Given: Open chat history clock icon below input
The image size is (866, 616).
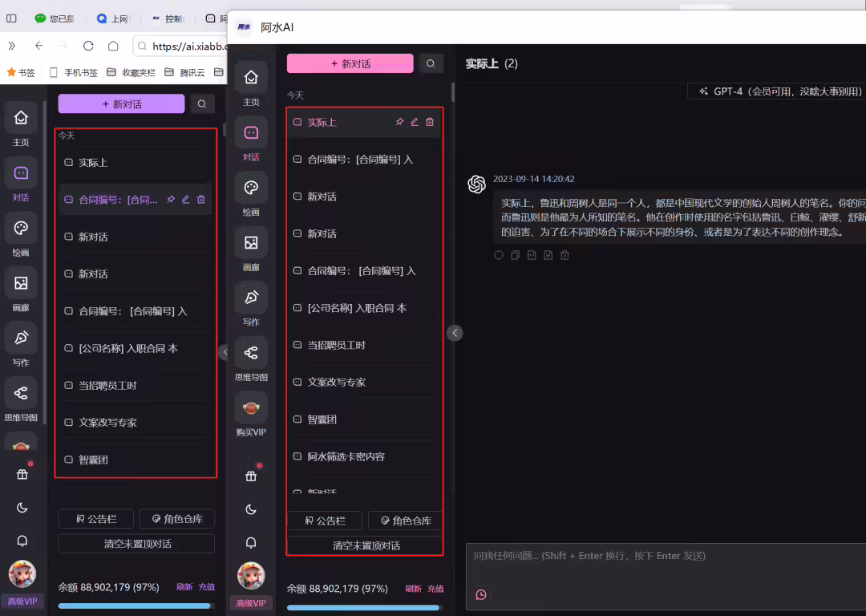Looking at the screenshot, I should click(481, 594).
